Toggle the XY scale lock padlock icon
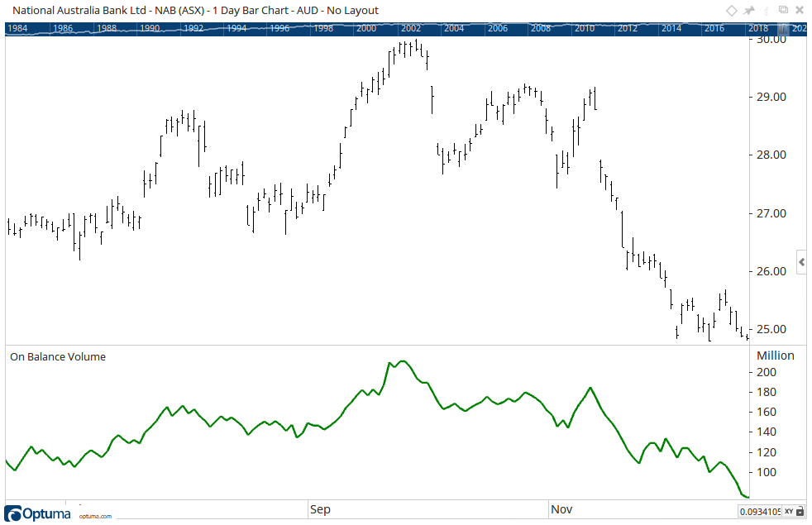This screenshot has height=525, width=812. tap(800, 511)
